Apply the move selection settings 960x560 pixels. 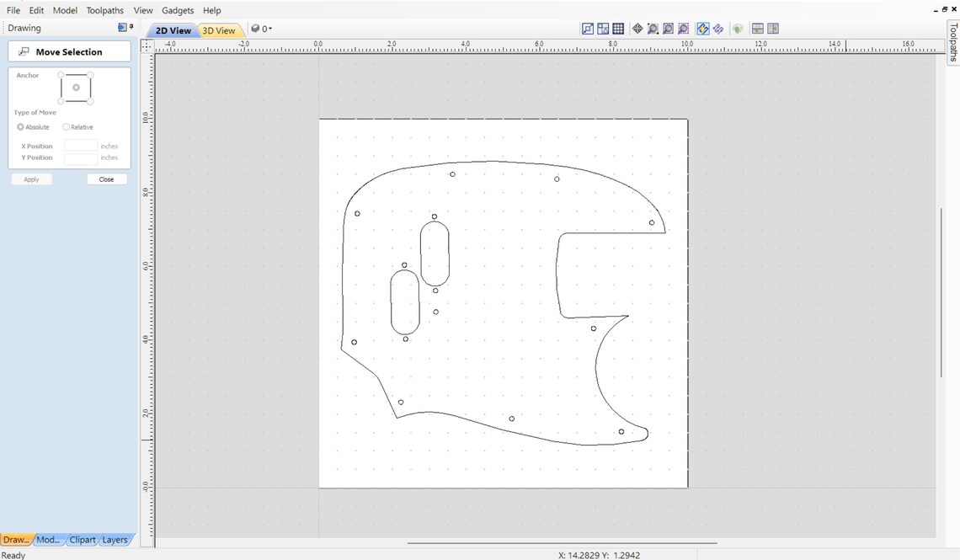click(x=31, y=179)
